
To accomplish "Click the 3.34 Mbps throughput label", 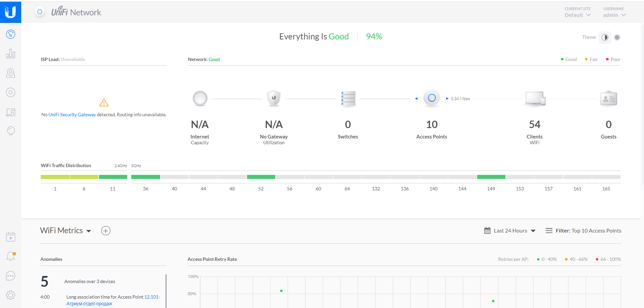I will point(460,99).
